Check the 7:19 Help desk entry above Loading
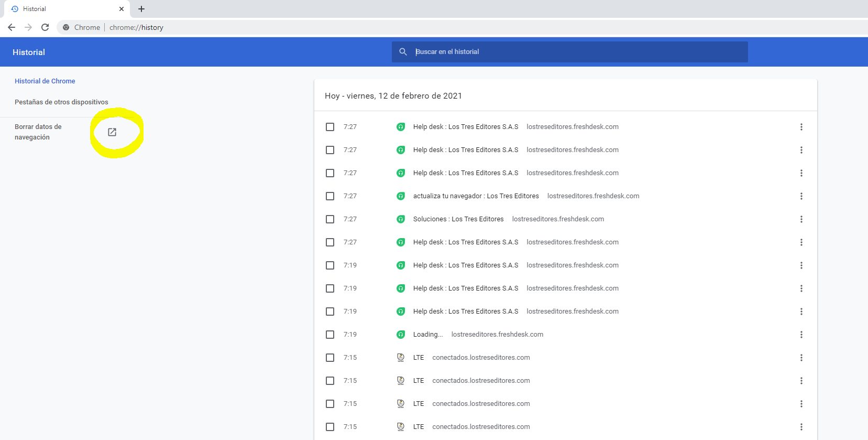Screen dimensions: 868x440 click(x=330, y=312)
